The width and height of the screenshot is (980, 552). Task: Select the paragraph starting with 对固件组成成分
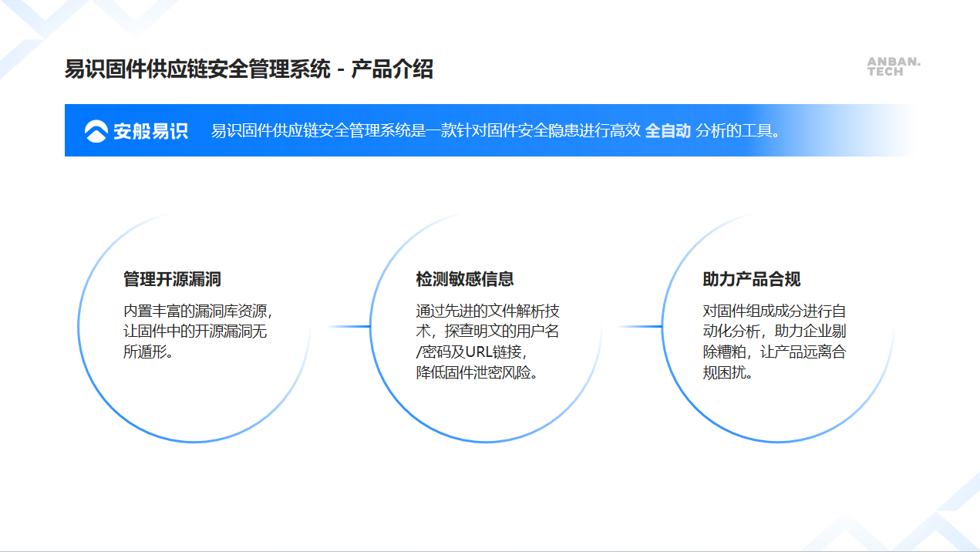pyautogui.click(x=774, y=342)
